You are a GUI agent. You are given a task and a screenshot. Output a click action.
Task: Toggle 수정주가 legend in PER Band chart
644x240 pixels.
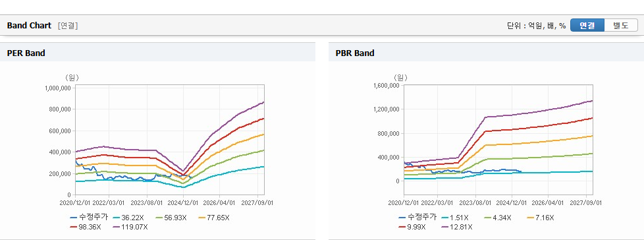click(89, 218)
